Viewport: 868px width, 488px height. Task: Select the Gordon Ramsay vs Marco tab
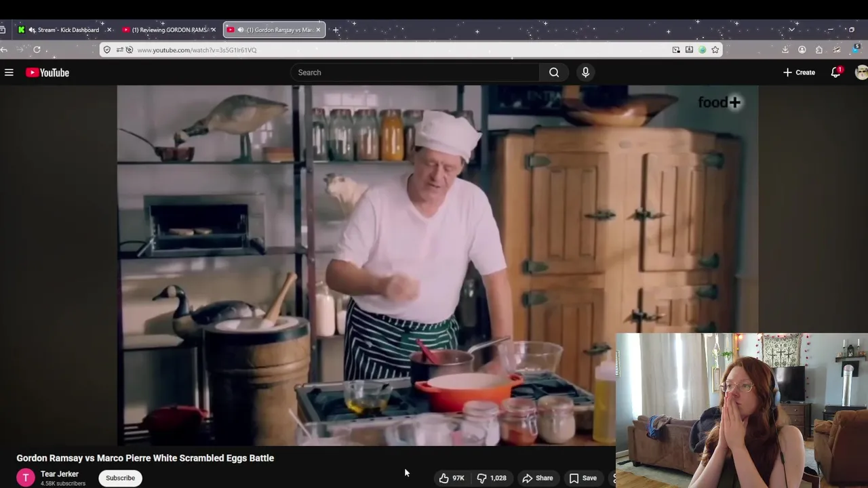[275, 30]
